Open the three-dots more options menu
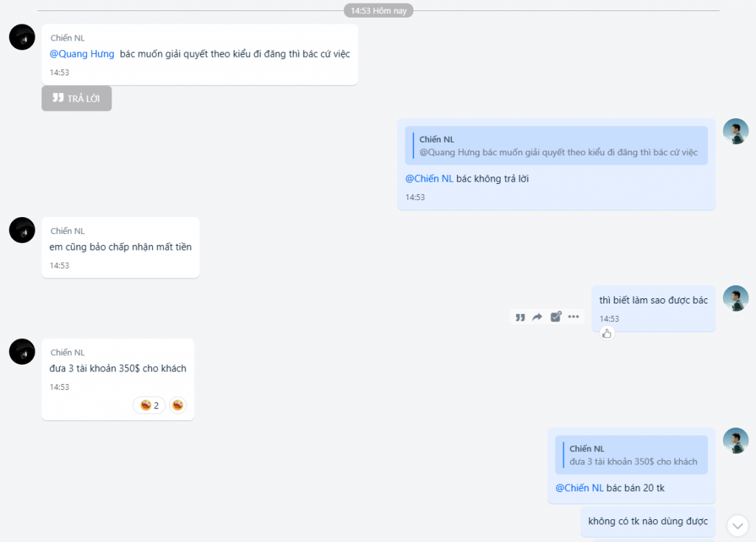Viewport: 756px width, 542px height. coord(574,317)
